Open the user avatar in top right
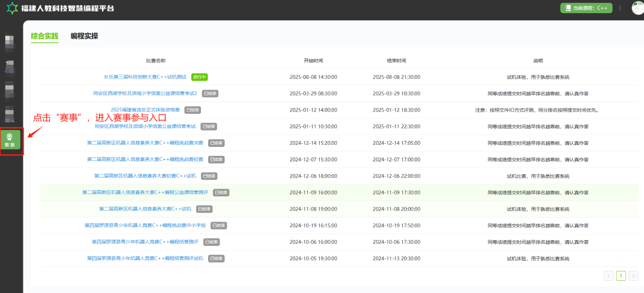This screenshot has width=644, height=293. tap(637, 8)
